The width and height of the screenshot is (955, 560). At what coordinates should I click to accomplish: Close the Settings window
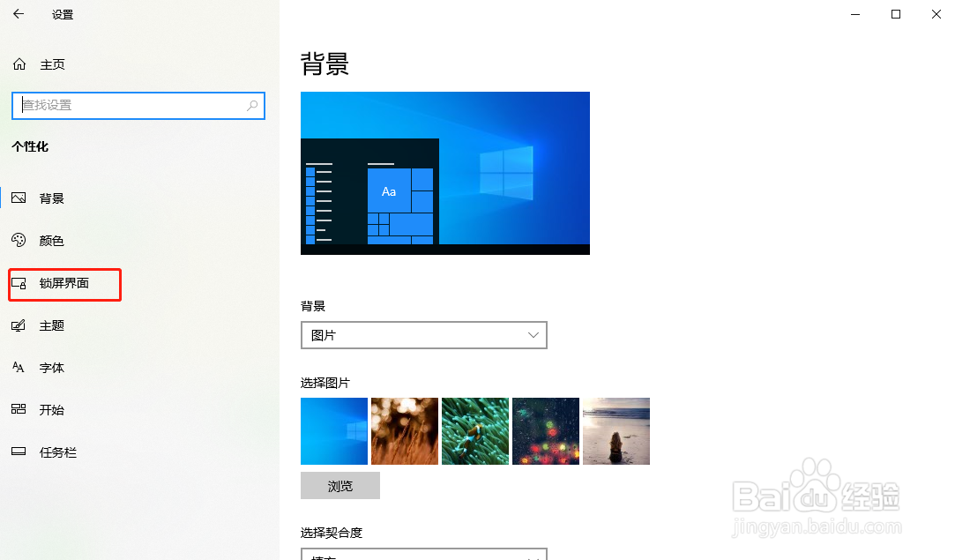click(x=936, y=14)
